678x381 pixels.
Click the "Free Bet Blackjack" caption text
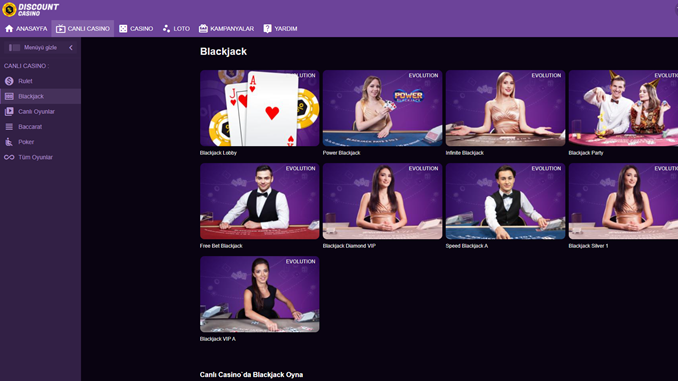[221, 246]
